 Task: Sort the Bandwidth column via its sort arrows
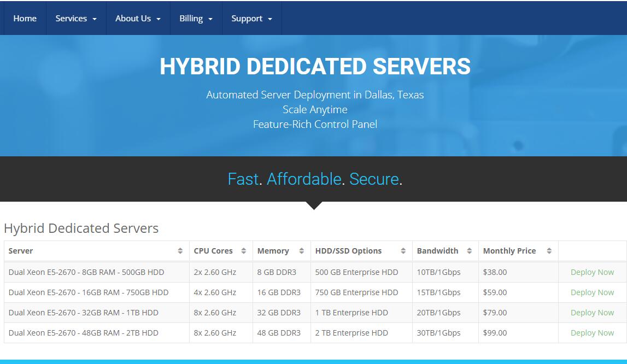[470, 251]
